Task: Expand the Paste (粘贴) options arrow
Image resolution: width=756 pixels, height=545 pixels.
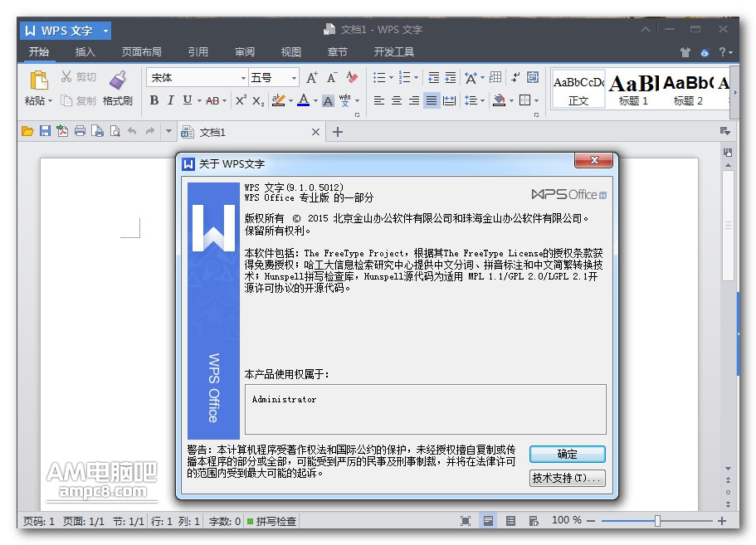Action: (x=50, y=100)
